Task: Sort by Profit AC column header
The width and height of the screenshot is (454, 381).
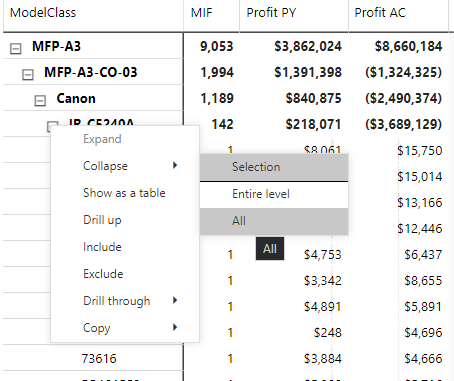Action: (380, 13)
